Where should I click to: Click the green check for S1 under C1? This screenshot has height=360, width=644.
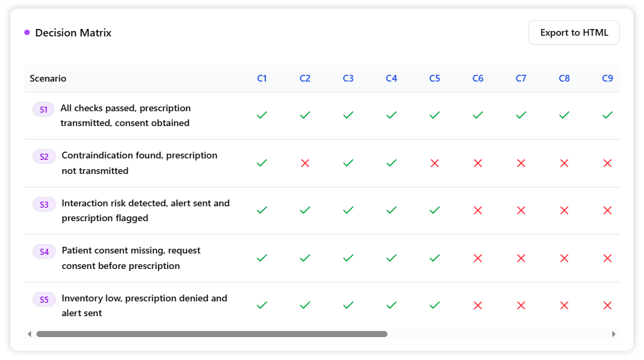point(262,115)
